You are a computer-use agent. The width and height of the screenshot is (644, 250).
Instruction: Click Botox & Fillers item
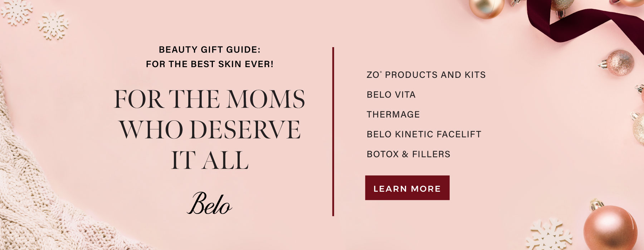point(409,154)
